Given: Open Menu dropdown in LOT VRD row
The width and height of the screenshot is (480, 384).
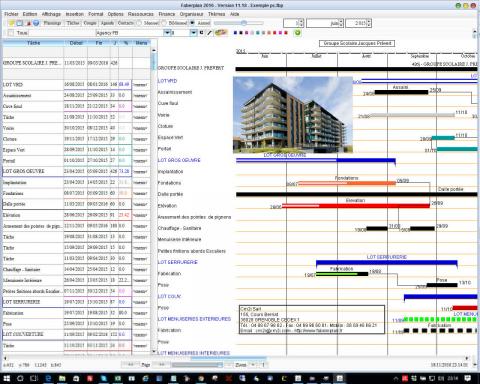Looking at the screenshot, I should [140, 85].
